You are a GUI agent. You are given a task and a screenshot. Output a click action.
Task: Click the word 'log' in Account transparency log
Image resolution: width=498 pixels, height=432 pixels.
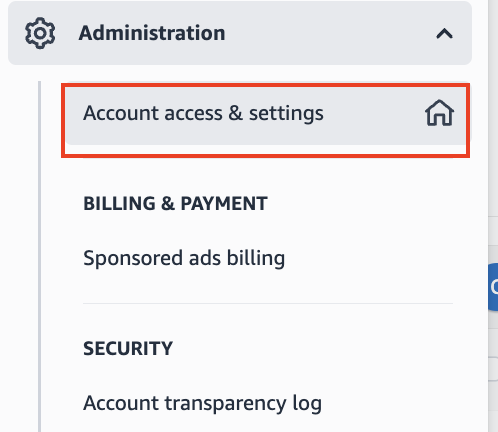307,404
